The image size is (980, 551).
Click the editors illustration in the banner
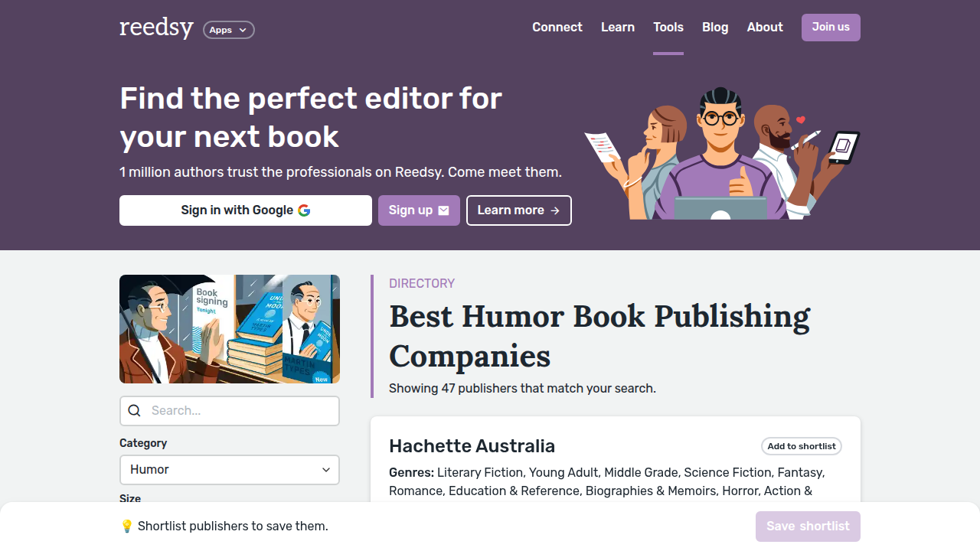722,153
